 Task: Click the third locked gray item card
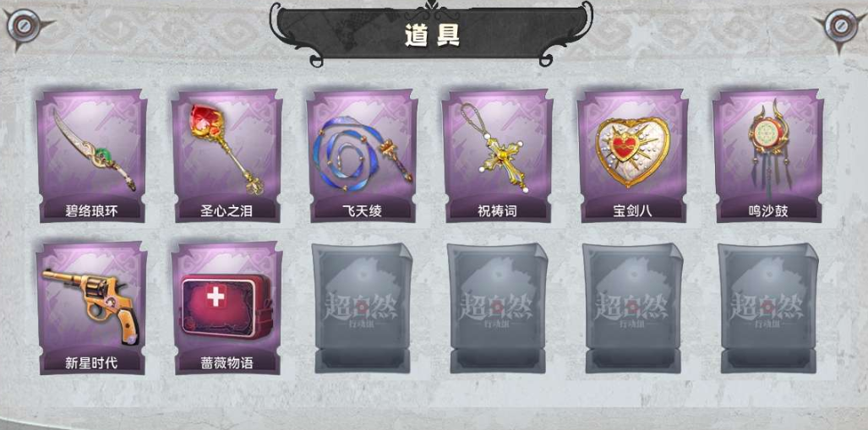[633, 308]
